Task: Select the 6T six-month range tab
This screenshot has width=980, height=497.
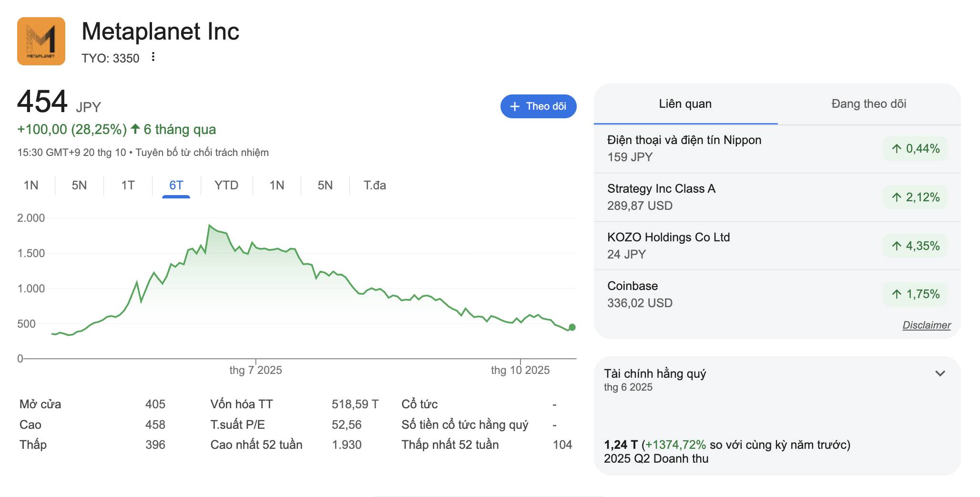Action: click(x=176, y=186)
